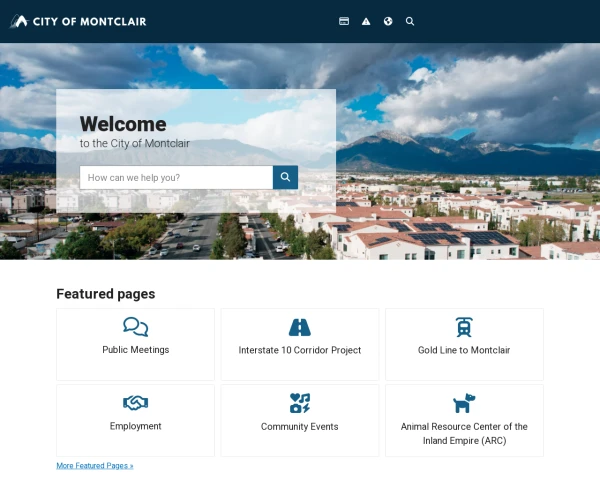This screenshot has width=600, height=480.
Task: Open the alert warning triangle icon
Action: pos(366,21)
